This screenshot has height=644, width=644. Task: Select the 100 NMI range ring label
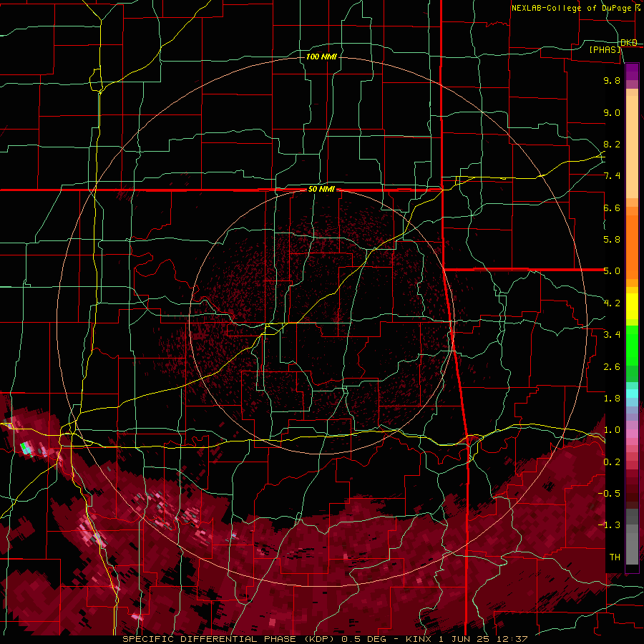click(x=321, y=57)
